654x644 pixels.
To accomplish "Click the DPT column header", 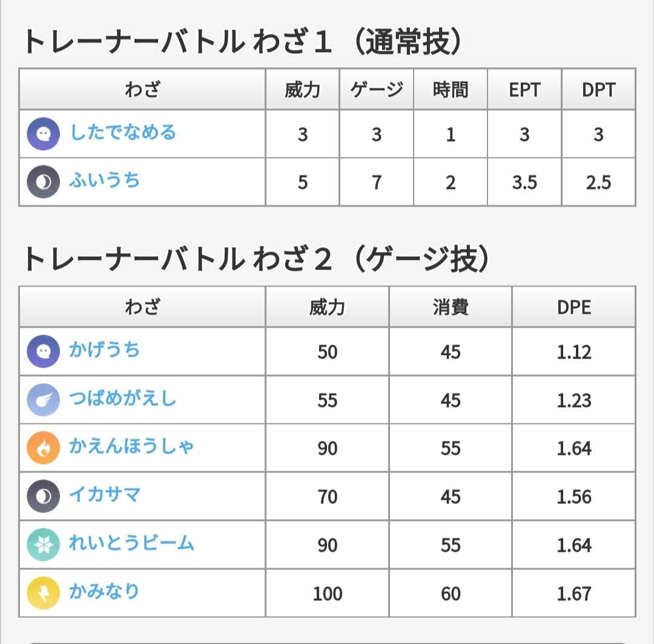I will click(x=598, y=89).
